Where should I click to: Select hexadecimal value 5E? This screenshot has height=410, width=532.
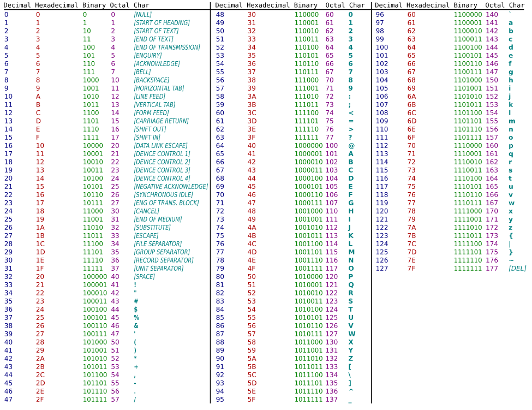click(252, 391)
